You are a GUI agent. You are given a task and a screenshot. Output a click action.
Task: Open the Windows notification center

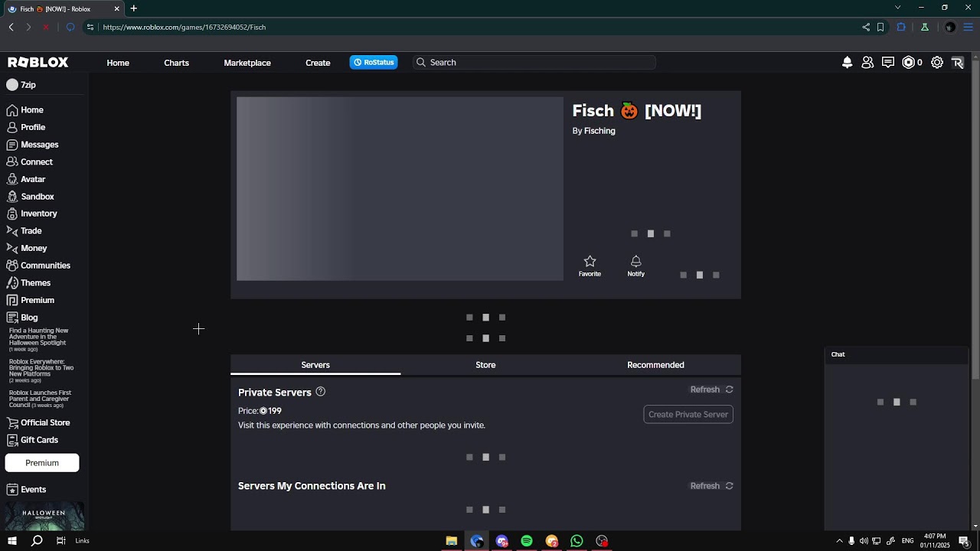pyautogui.click(x=964, y=541)
